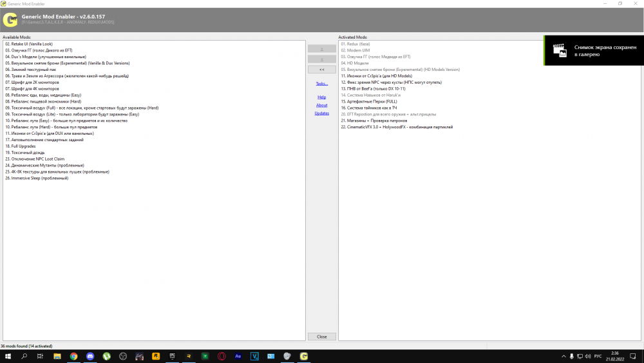Select activated mod '02. Modern UIM'

click(x=355, y=50)
